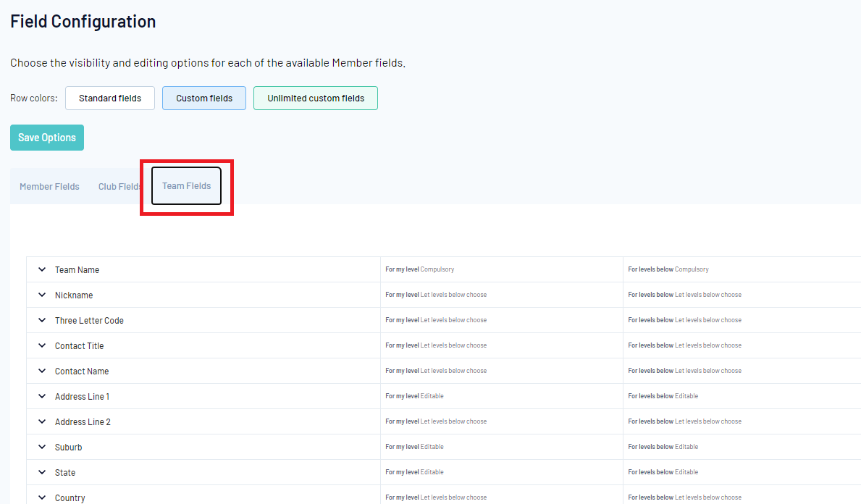
Task: Click Contact Title 'For my level' cell
Action: coord(501,345)
